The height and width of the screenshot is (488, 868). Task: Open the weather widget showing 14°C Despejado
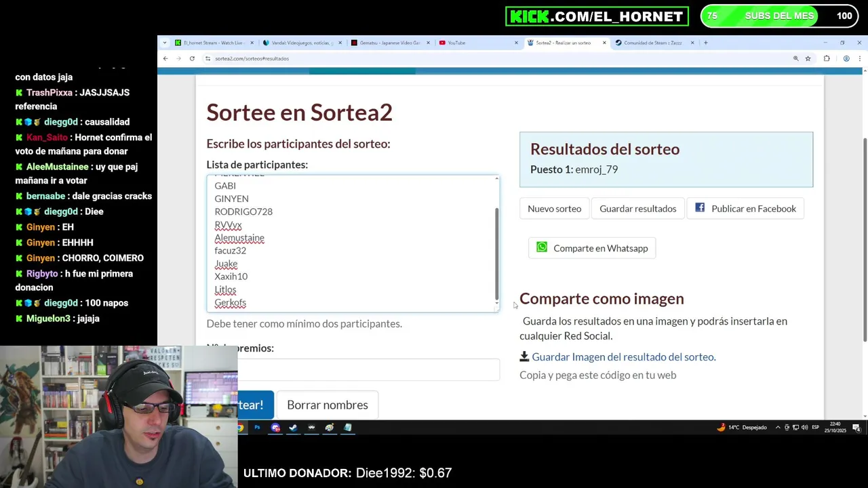pos(741,428)
